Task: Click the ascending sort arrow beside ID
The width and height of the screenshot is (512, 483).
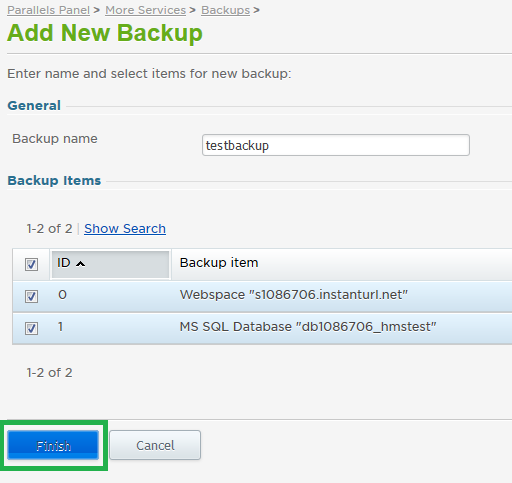Action: [x=80, y=264]
